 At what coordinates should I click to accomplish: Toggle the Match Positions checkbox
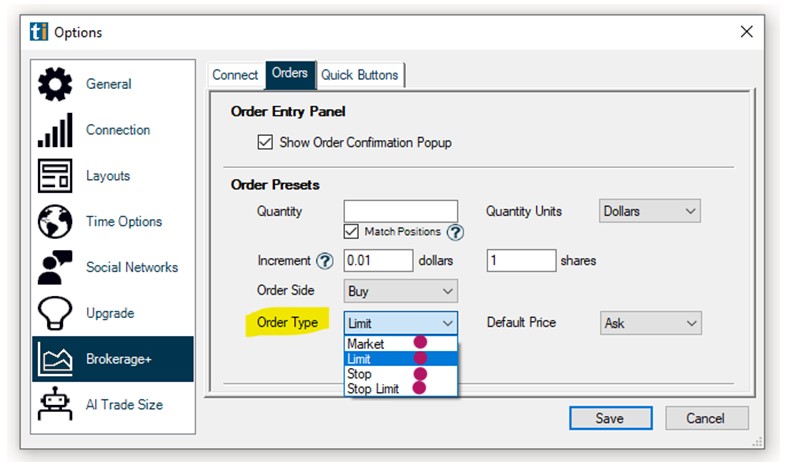click(351, 232)
